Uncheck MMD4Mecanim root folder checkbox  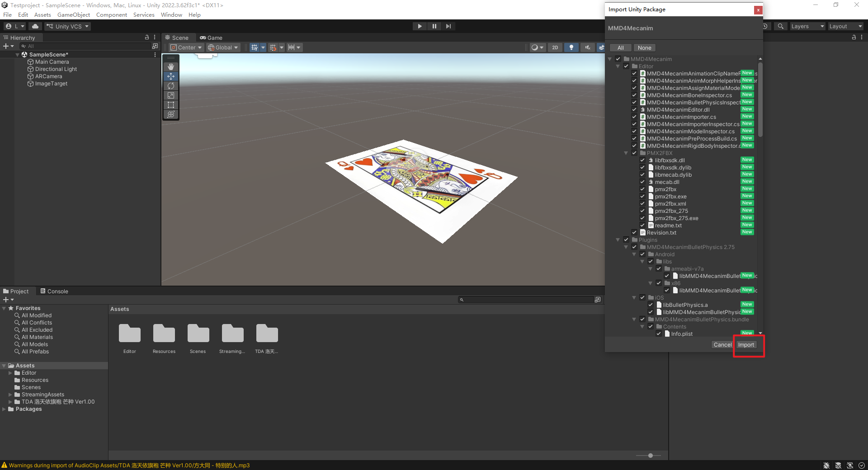pos(618,59)
